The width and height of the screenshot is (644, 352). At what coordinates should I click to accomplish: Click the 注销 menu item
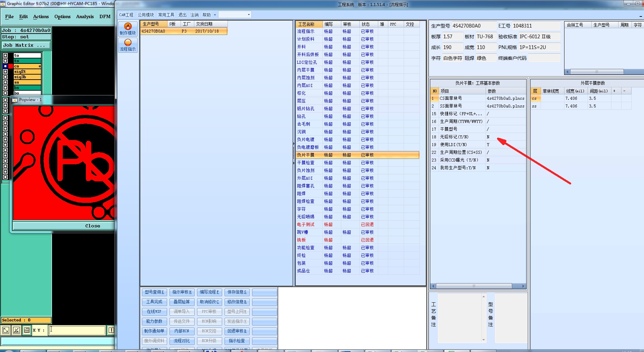(194, 15)
